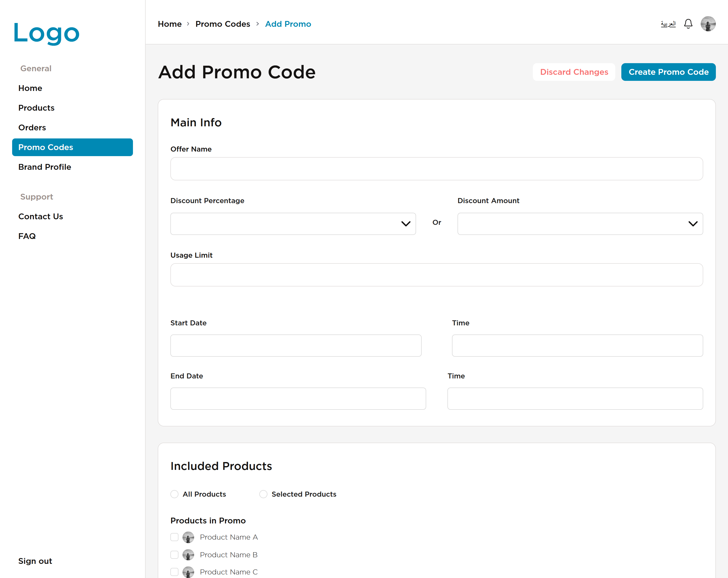This screenshot has height=578, width=728.
Task: Choose the Selected Products radio option
Action: point(263,494)
